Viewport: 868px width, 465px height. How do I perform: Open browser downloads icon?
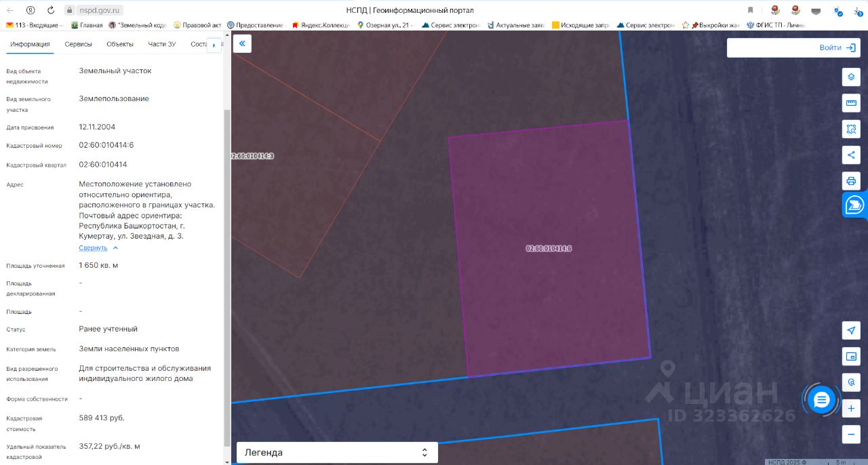click(x=859, y=10)
